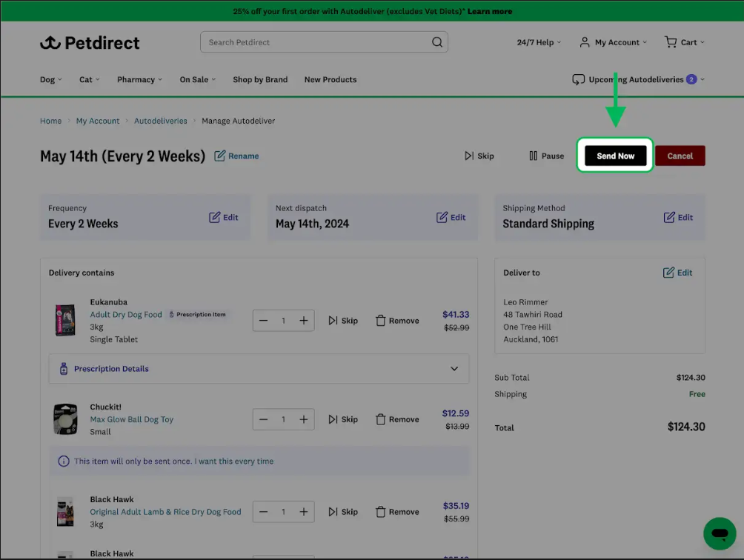
Task: Open the Cat menu dropdown
Action: tap(90, 80)
